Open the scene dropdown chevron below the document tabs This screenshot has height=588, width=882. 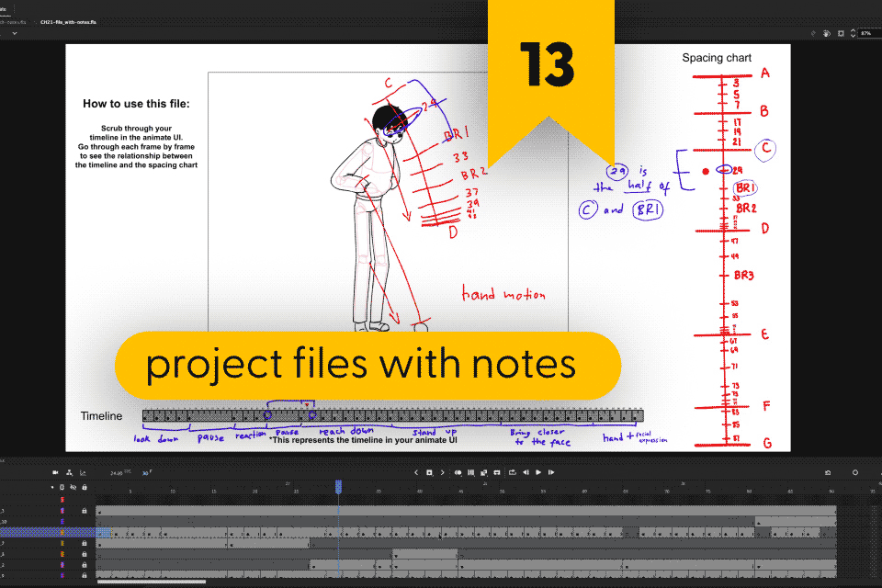point(15,33)
